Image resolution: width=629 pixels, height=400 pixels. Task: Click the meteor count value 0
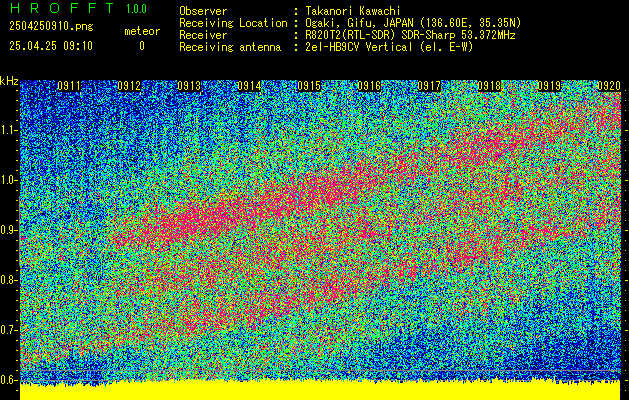pos(142,46)
